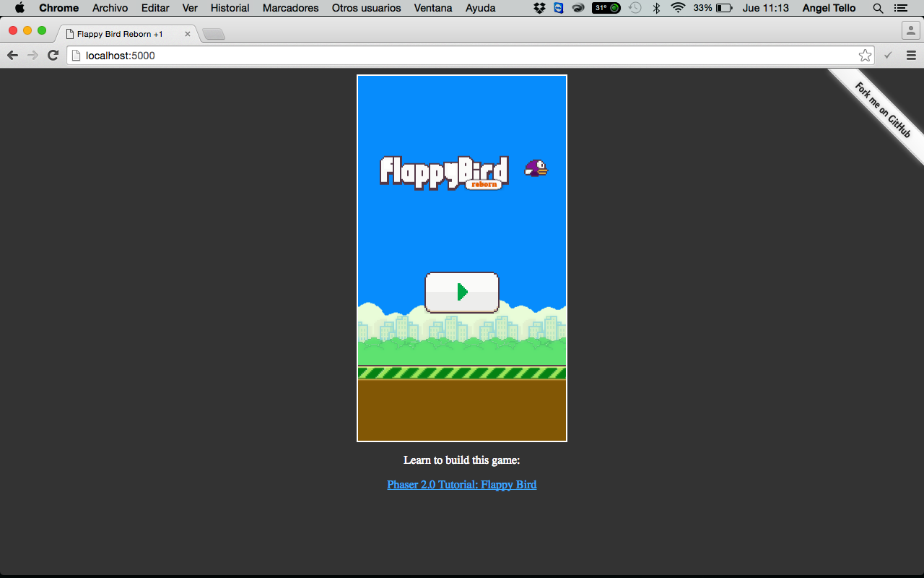The image size is (924, 578).
Task: Click the checkmark extension icon in toolbar
Action: (888, 56)
